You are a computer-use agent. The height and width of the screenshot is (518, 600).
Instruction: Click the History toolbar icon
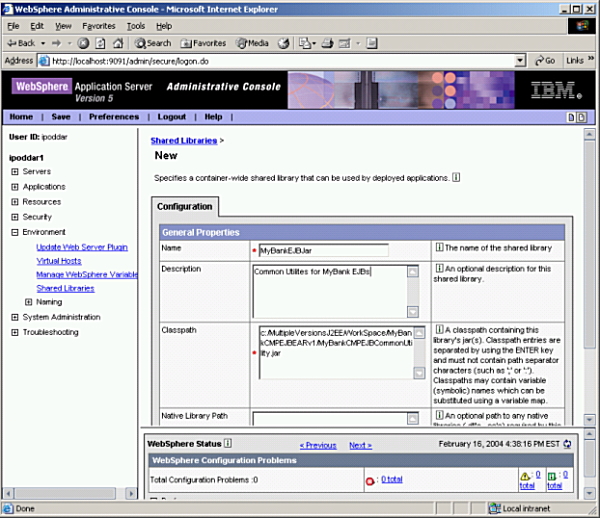pos(283,43)
